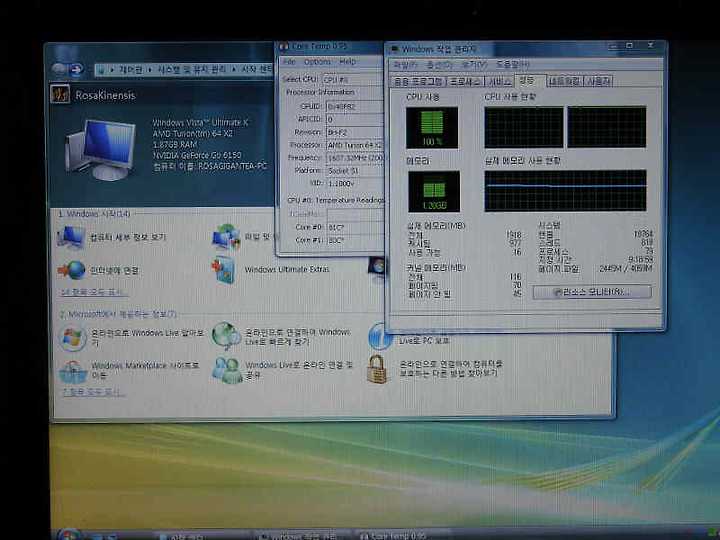Switch to the Networking tab in Task Manager
This screenshot has height=540, width=720.
pyautogui.click(x=565, y=82)
